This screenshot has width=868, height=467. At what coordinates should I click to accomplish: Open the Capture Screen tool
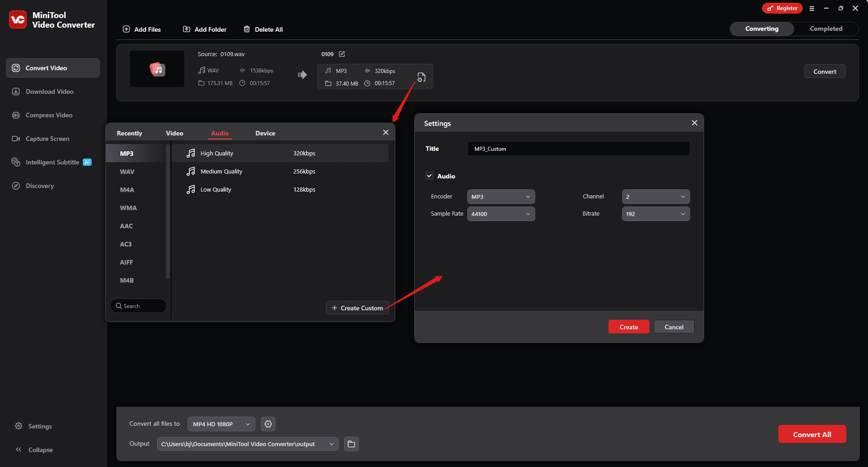[47, 139]
